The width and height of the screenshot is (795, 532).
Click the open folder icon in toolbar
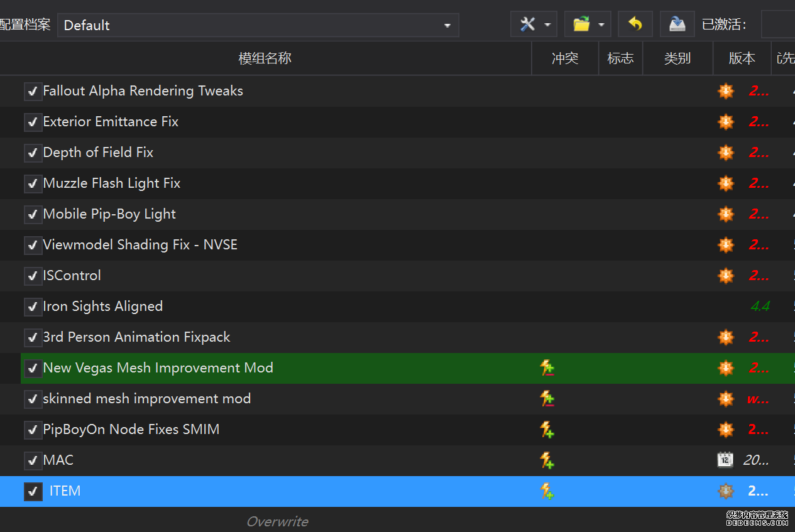pos(581,24)
